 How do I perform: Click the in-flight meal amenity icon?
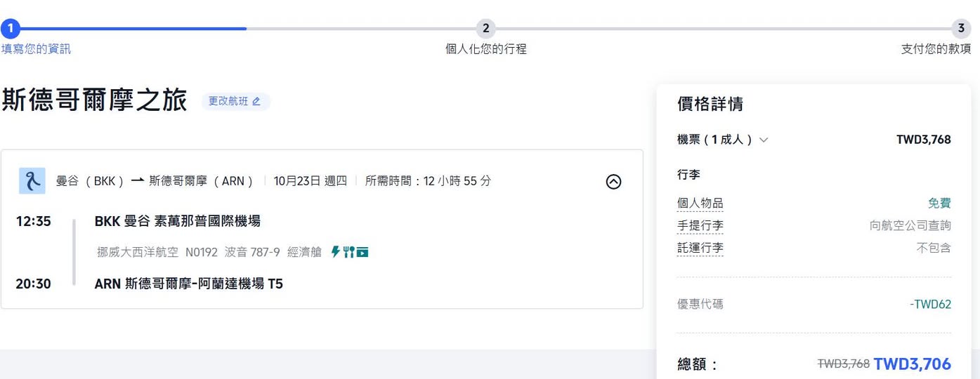pos(348,251)
